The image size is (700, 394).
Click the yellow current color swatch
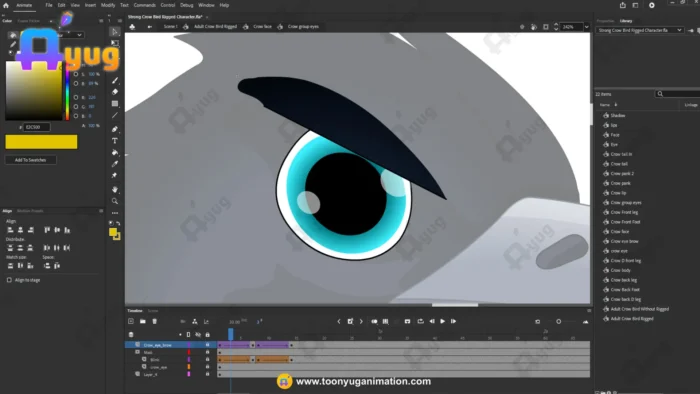(41, 142)
